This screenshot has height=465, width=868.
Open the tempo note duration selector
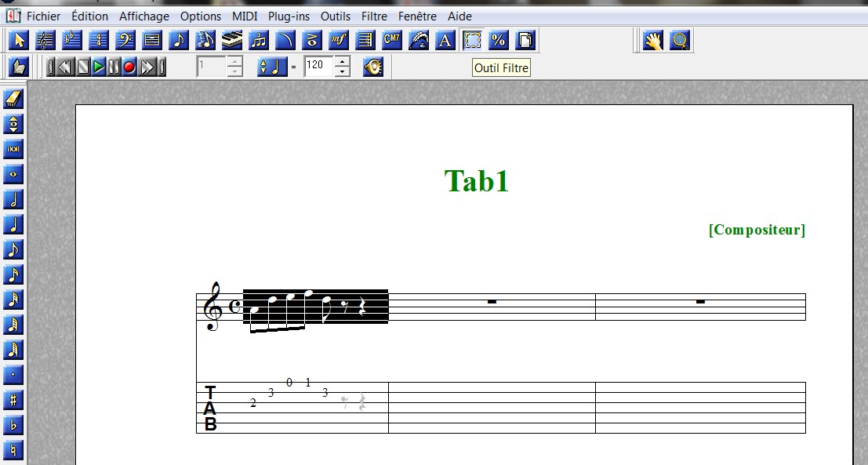(x=273, y=67)
